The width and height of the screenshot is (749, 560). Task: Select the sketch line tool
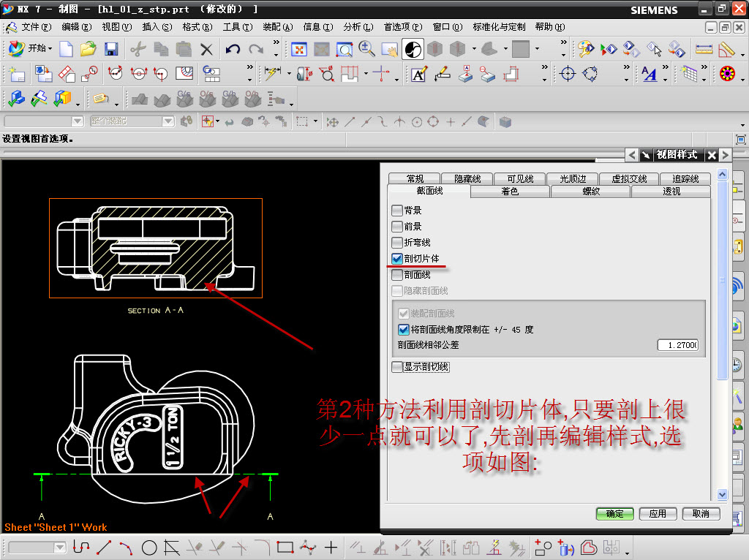point(104,548)
